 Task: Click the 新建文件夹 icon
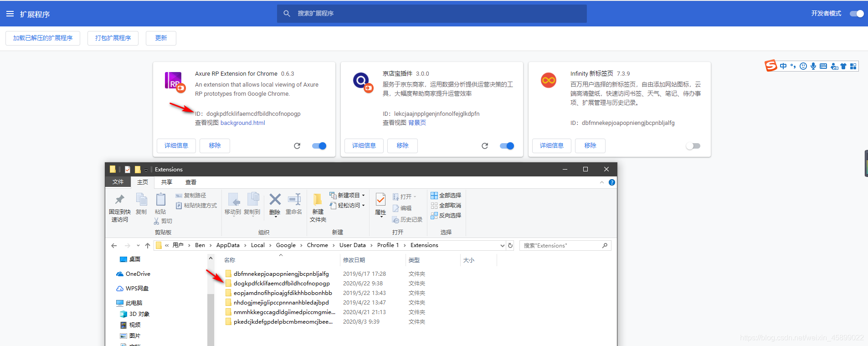(318, 199)
